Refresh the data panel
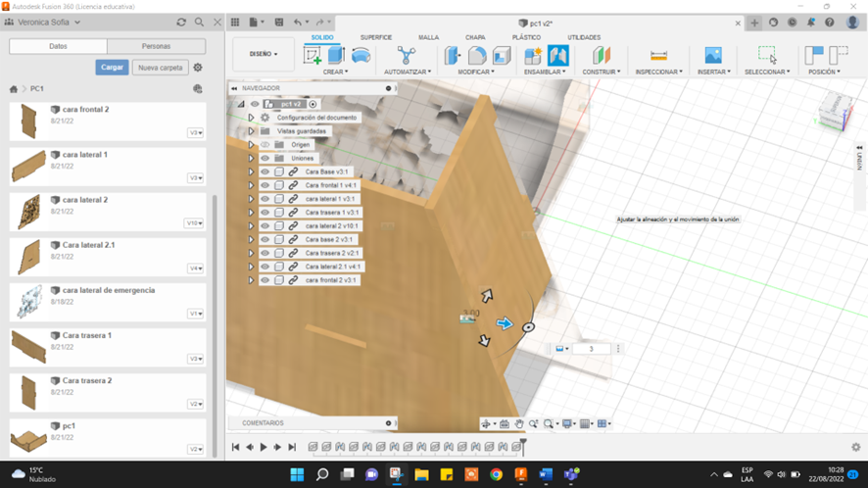 point(181,23)
